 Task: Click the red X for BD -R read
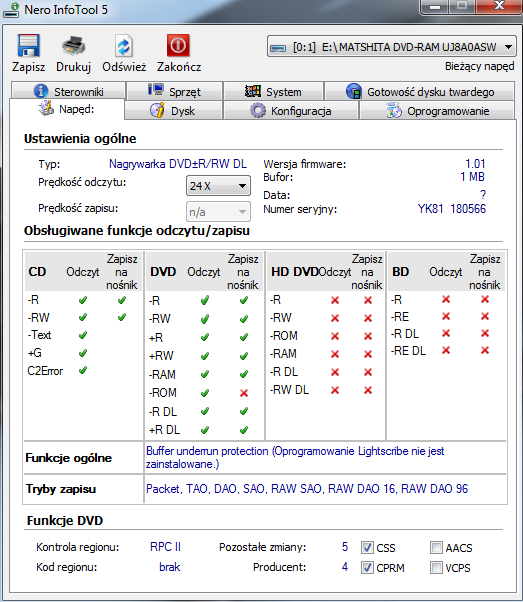coord(446,299)
